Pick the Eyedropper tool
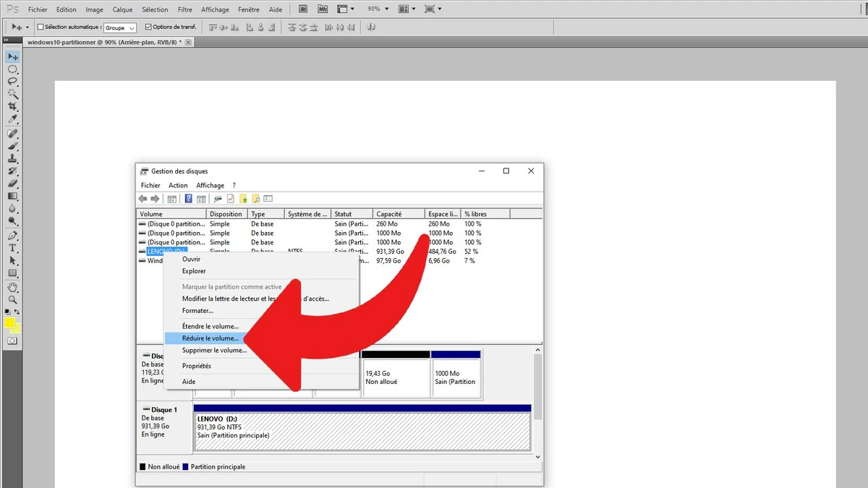 tap(12, 119)
